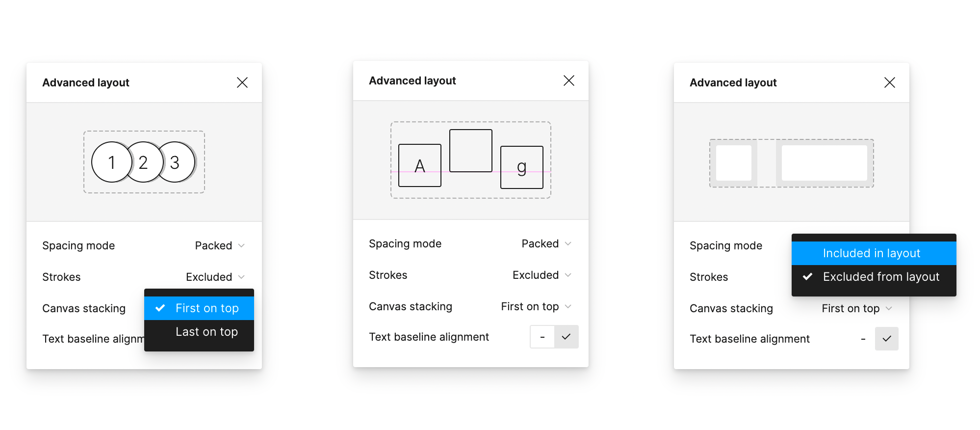Select dash baseline option in right panel

coord(863,339)
